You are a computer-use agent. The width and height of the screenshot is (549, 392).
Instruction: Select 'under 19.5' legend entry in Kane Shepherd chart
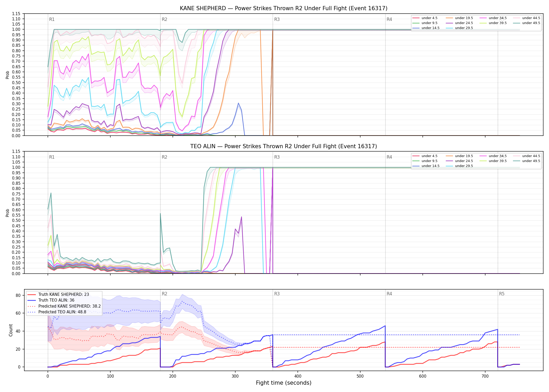459,18
